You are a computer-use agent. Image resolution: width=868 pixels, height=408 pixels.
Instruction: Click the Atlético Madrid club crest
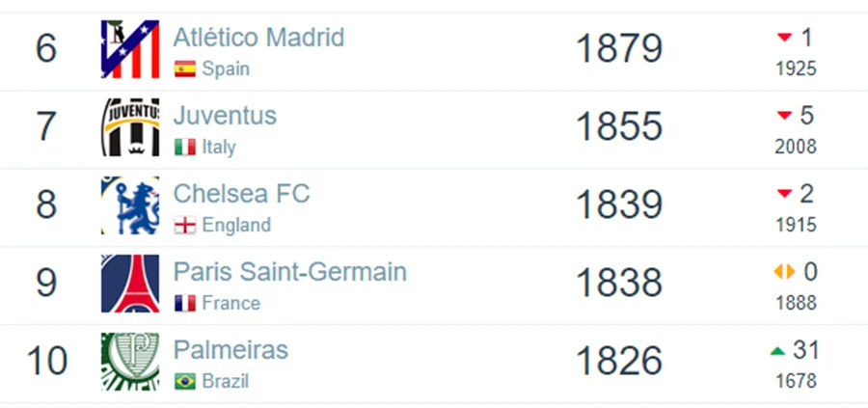[130, 49]
